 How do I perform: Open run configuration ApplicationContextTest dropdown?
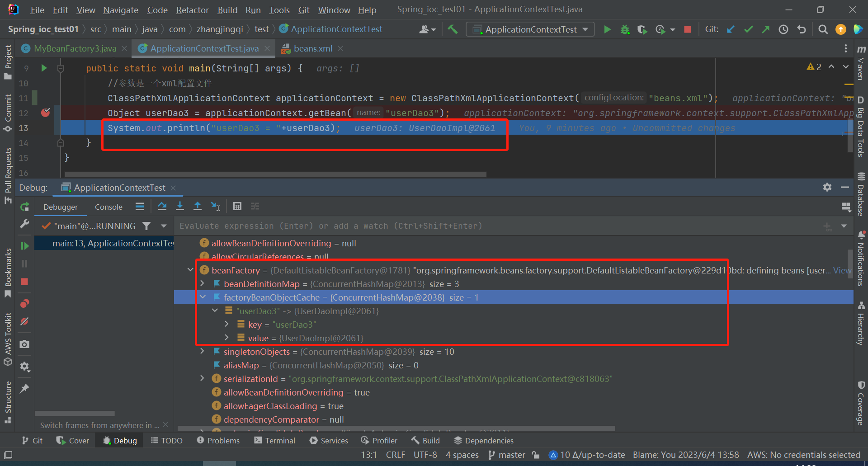click(530, 29)
